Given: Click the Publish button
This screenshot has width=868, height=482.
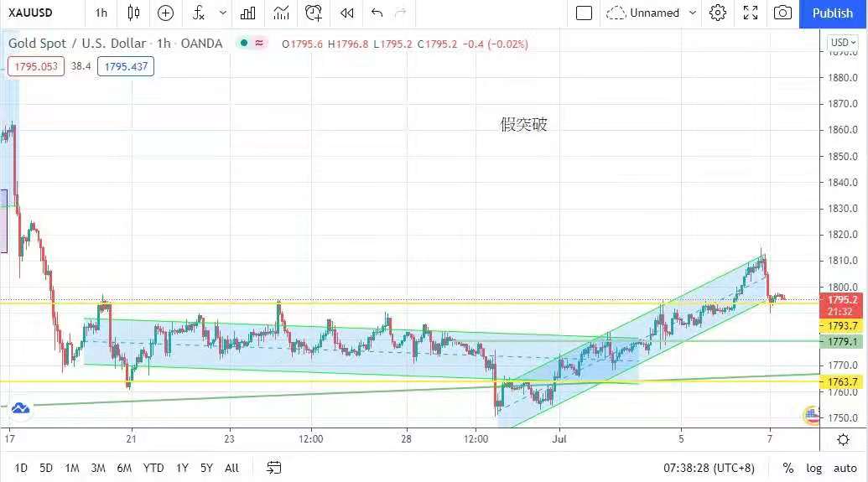Looking at the screenshot, I should coord(833,13).
